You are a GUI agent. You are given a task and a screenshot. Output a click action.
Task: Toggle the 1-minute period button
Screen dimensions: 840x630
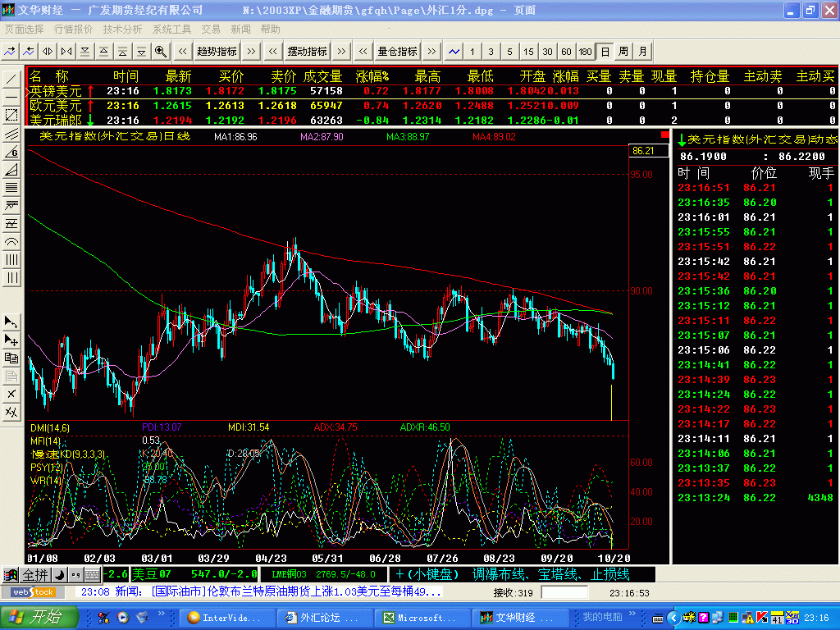[x=472, y=52]
